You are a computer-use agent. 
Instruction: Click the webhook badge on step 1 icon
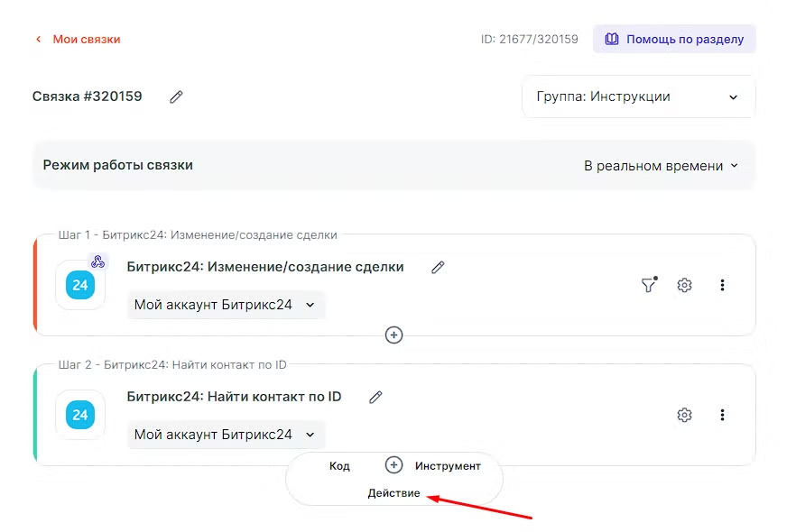97,261
